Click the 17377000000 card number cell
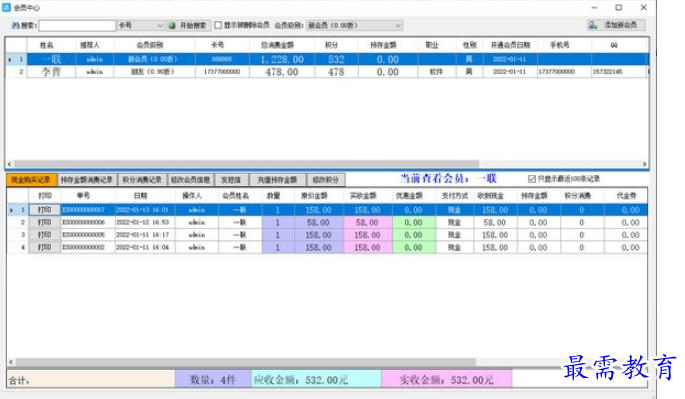This screenshot has height=399, width=685. (x=222, y=72)
